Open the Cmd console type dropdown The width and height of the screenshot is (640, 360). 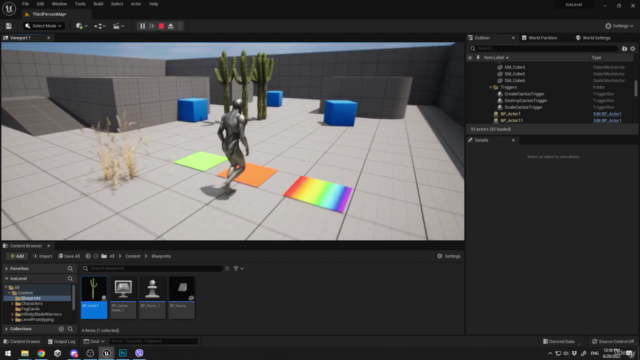click(x=94, y=342)
